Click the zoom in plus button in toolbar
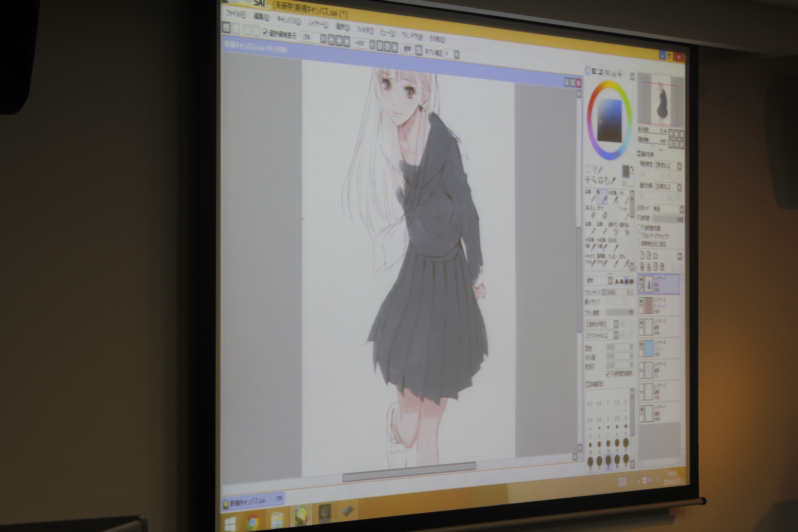 pyautogui.click(x=339, y=41)
